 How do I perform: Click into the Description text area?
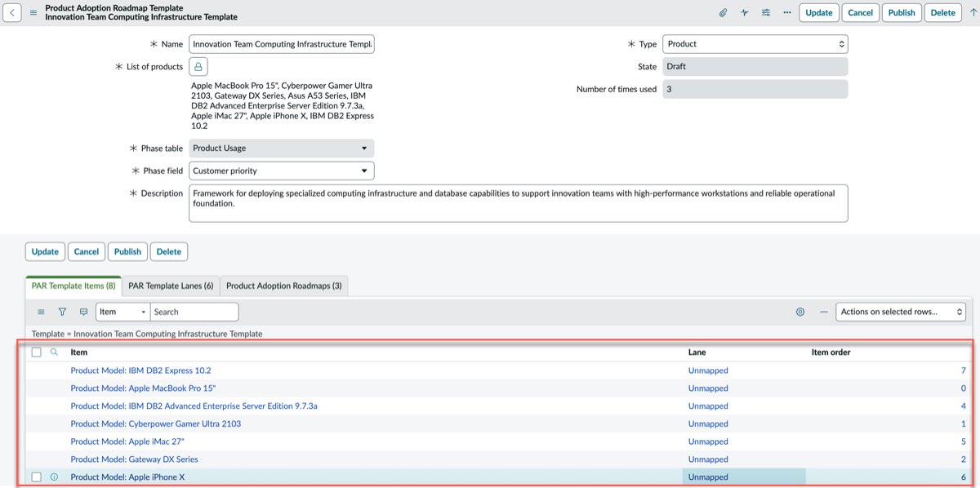(x=519, y=203)
